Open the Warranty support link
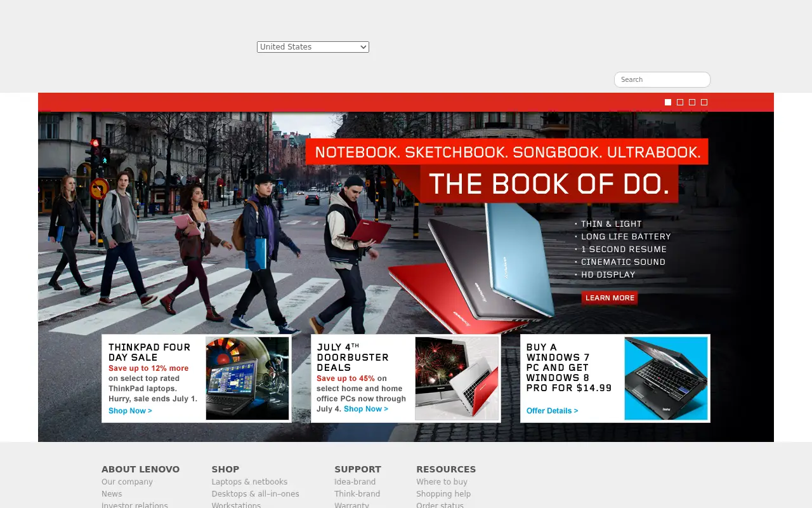The width and height of the screenshot is (812, 508). click(x=351, y=505)
